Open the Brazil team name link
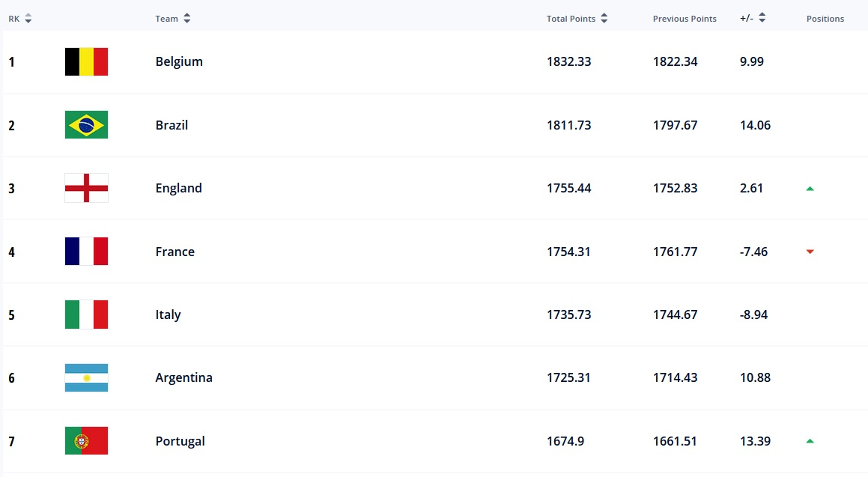The height and width of the screenshot is (477, 868). 172,125
